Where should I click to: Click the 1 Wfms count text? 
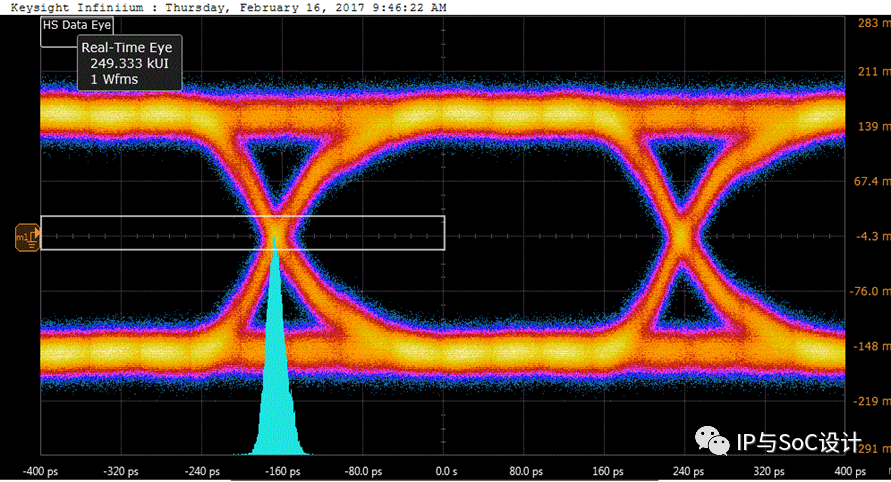point(114,79)
